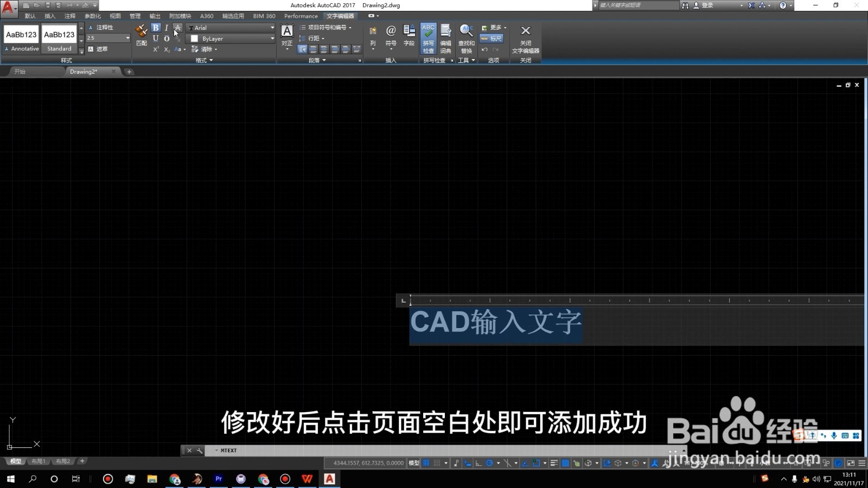Open Find and Replace (查找和替换)
Viewport: 868px width, 488px height.
coord(466,38)
